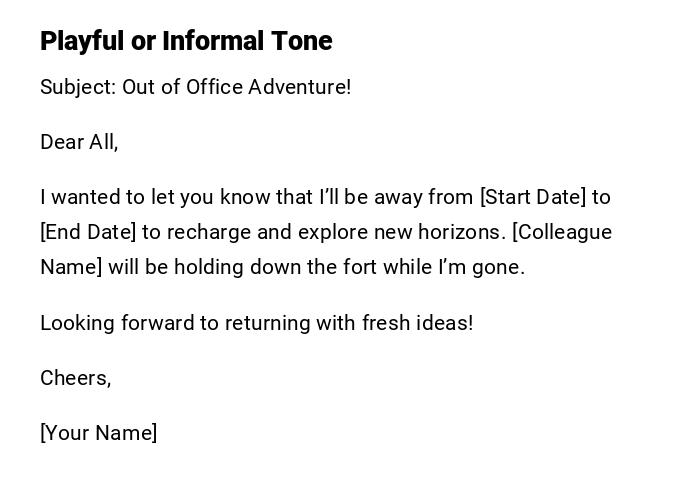Click the "[Colleague" placeholder text
Viewport: 700px width, 495px height.
click(561, 232)
